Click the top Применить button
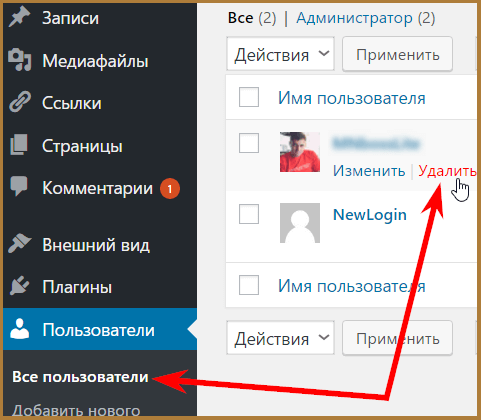Viewport: 481px width, 420px height. [397, 54]
